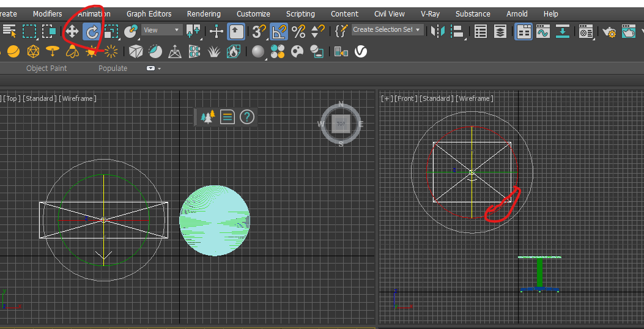Viewport: 644px width, 329px height.
Task: Open the Arnold menu
Action: [517, 14]
